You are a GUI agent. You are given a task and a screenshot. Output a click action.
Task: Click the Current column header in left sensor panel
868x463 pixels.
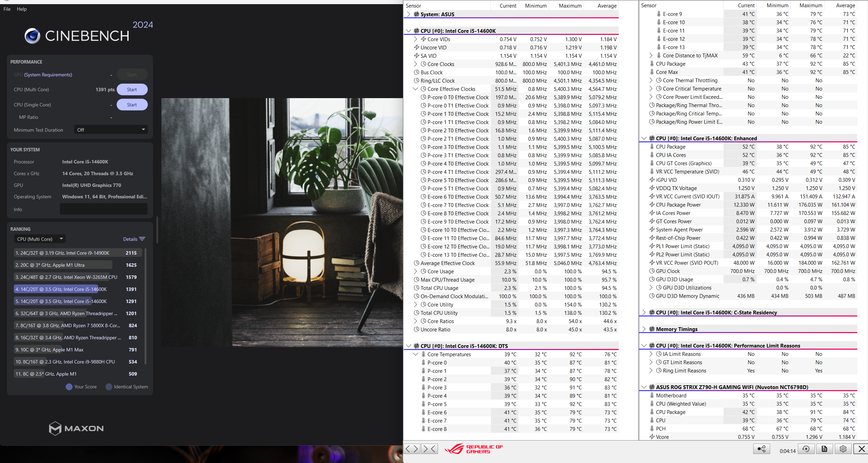[x=508, y=6]
